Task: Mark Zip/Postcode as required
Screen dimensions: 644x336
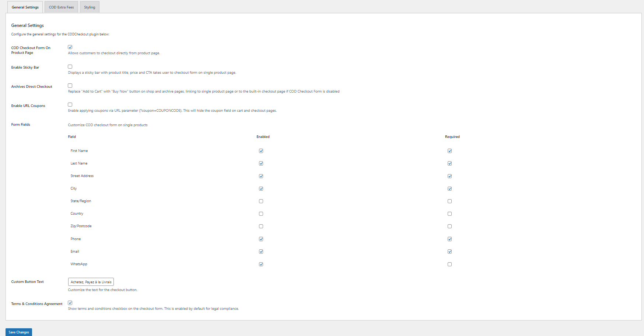Action: (x=450, y=226)
